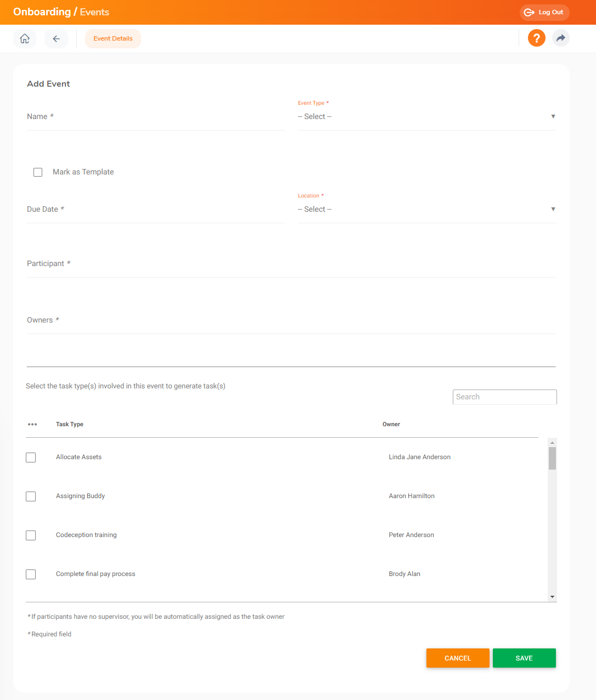
Task: Click the scrollbar up arrow in task list
Action: 552,442
